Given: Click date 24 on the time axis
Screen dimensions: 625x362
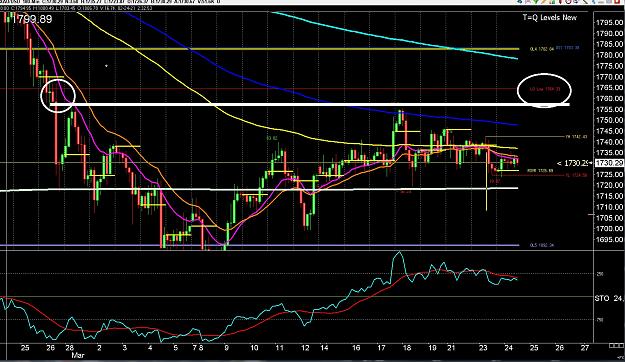Looking at the screenshot, I should click(508, 348).
